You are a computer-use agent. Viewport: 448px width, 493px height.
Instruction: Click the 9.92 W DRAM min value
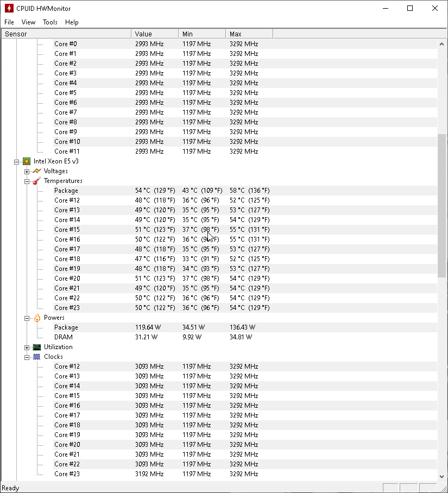pyautogui.click(x=192, y=337)
